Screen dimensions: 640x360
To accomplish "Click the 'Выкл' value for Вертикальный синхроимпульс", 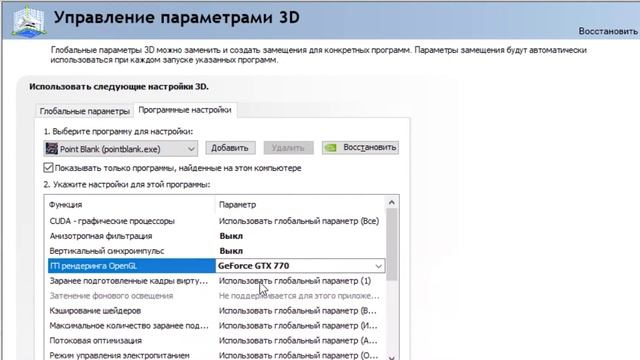I will pyautogui.click(x=231, y=251).
